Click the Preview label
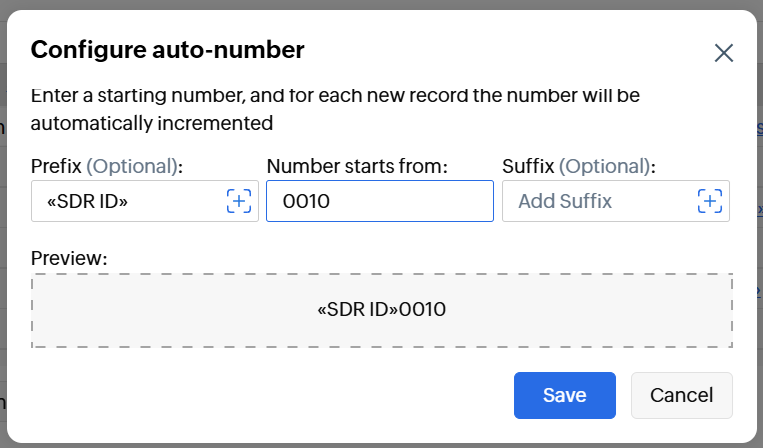Image resolution: width=763 pixels, height=448 pixels. (68, 258)
